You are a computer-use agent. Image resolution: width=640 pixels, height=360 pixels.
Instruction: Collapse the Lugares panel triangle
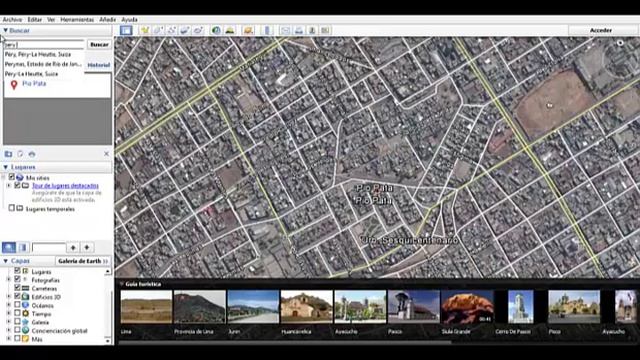5,167
